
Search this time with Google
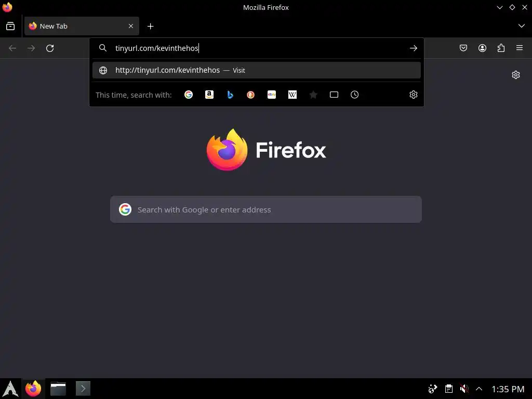[189, 95]
